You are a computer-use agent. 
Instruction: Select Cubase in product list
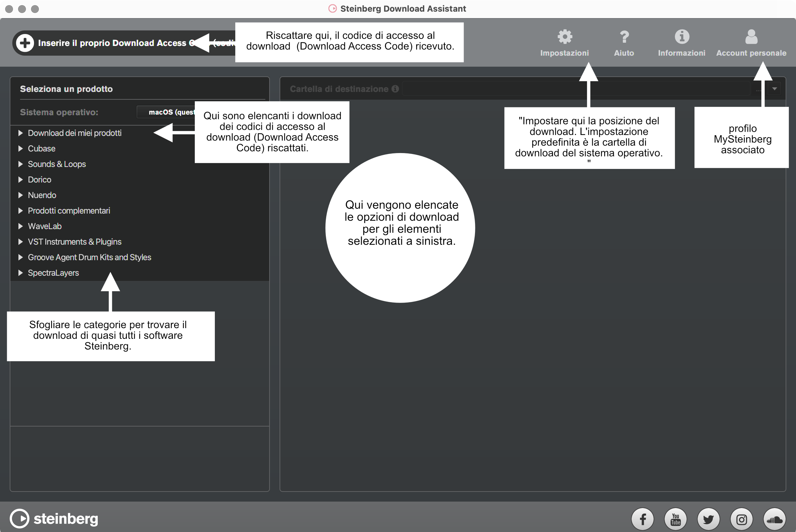41,149
